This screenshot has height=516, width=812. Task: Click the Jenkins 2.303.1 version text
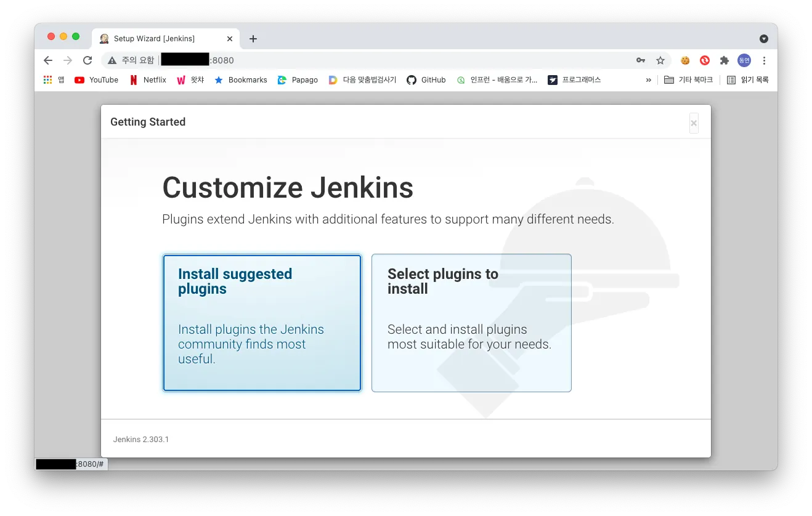pos(141,440)
